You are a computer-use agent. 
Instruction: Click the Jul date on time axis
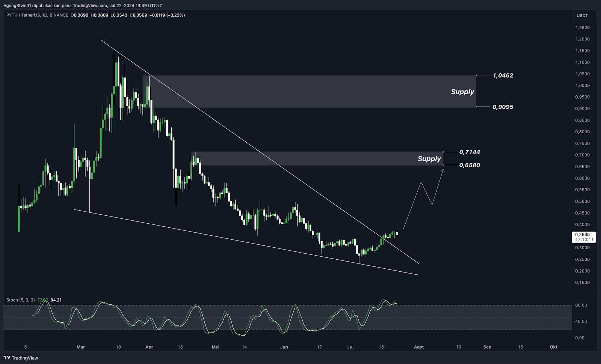(x=350, y=347)
